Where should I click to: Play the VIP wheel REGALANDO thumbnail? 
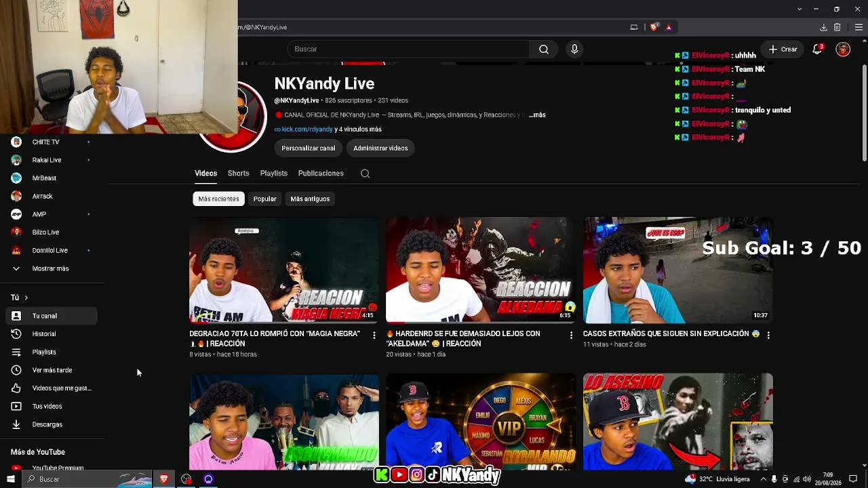pos(481,421)
